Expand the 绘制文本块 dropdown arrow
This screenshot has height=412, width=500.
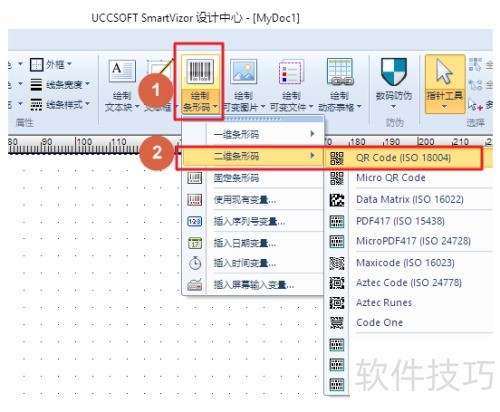pos(137,107)
